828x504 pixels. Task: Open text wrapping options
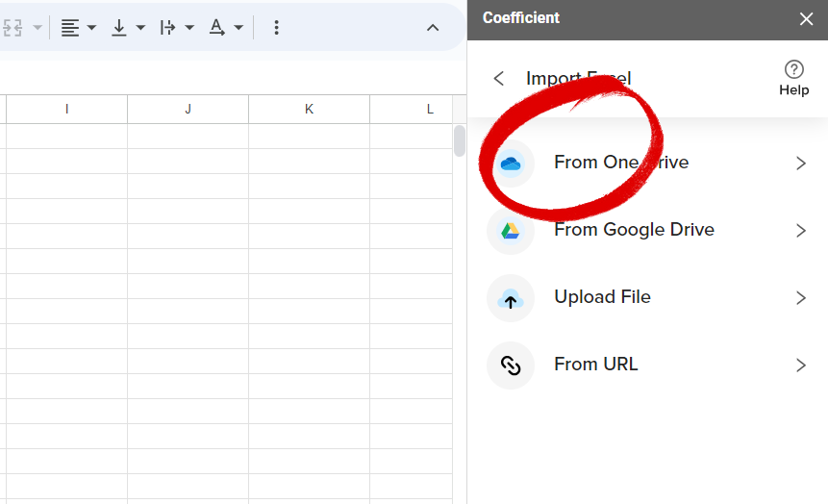point(176,28)
